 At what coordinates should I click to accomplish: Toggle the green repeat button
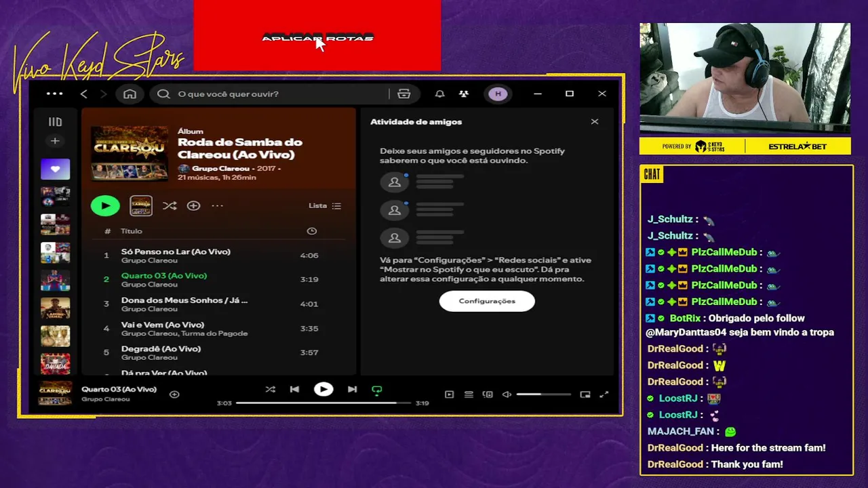377,390
